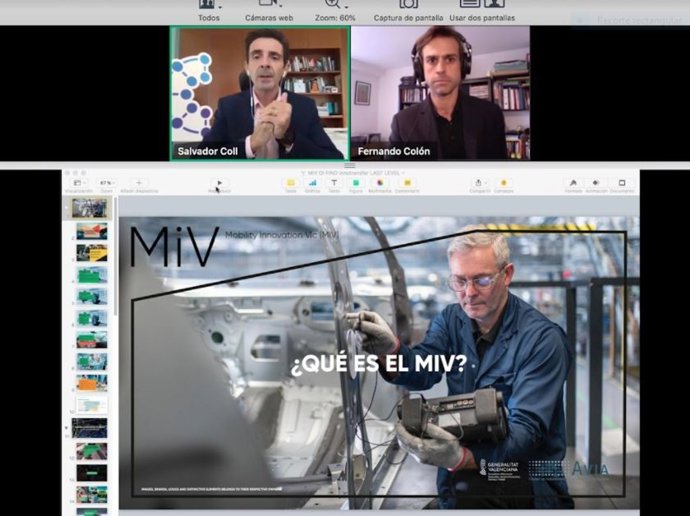Viewport: 690px width, 516px height.
Task: Click the Fernando Colón name label
Action: point(393,151)
